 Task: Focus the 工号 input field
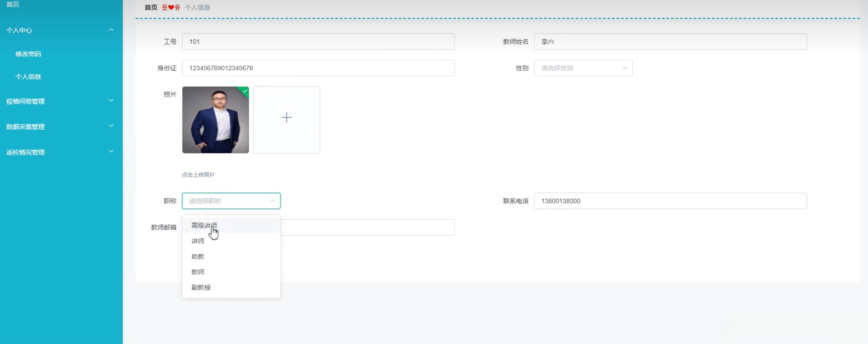pos(318,42)
